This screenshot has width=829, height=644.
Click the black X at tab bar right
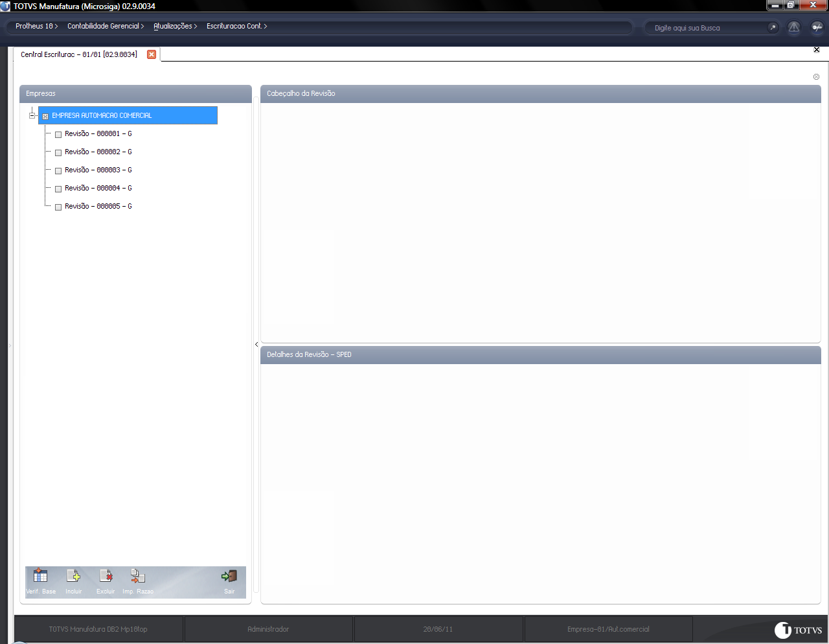816,50
